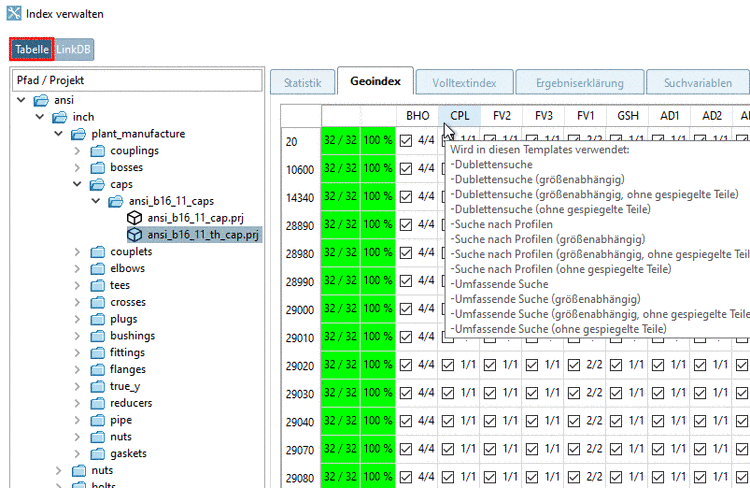Toggle FV1 checkbox in row 29070
Image resolution: width=750 pixels, height=488 pixels.
(574, 450)
